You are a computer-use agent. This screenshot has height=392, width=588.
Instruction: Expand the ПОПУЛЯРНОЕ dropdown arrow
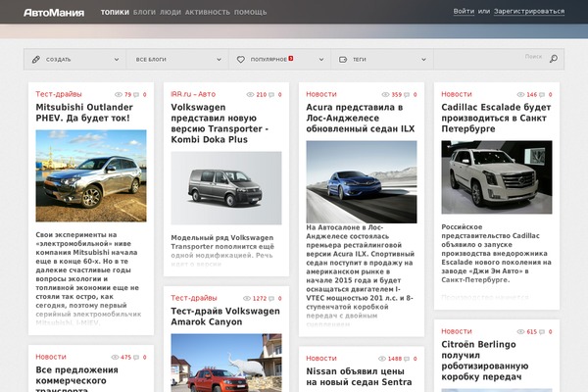[321, 59]
